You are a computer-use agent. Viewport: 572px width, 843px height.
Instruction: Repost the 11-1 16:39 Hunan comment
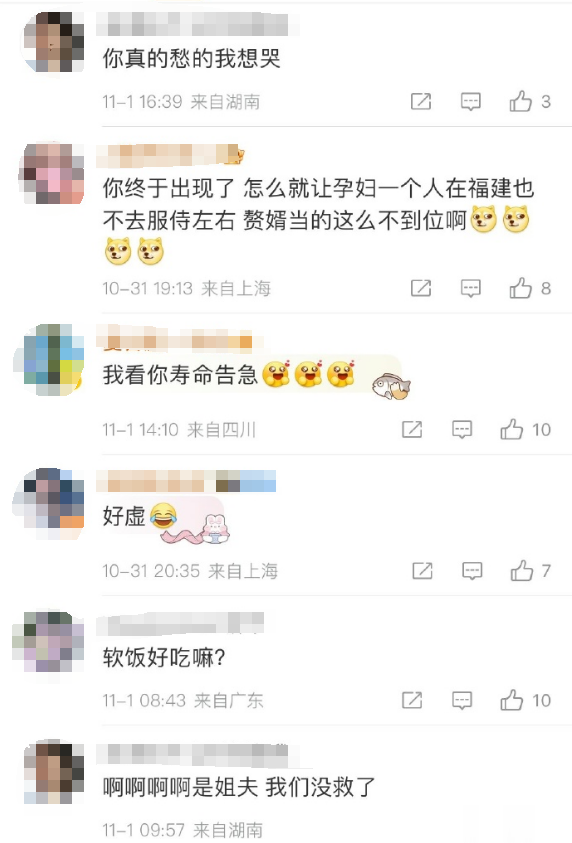click(421, 101)
